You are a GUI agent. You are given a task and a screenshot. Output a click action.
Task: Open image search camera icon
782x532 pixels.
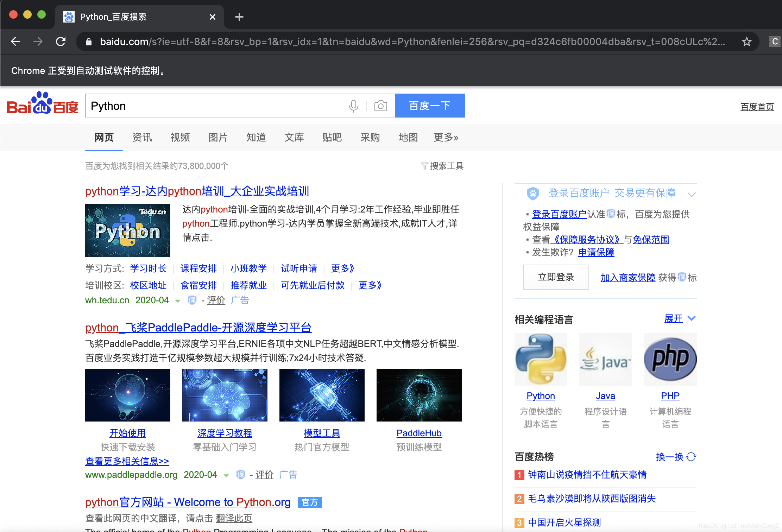coord(380,106)
